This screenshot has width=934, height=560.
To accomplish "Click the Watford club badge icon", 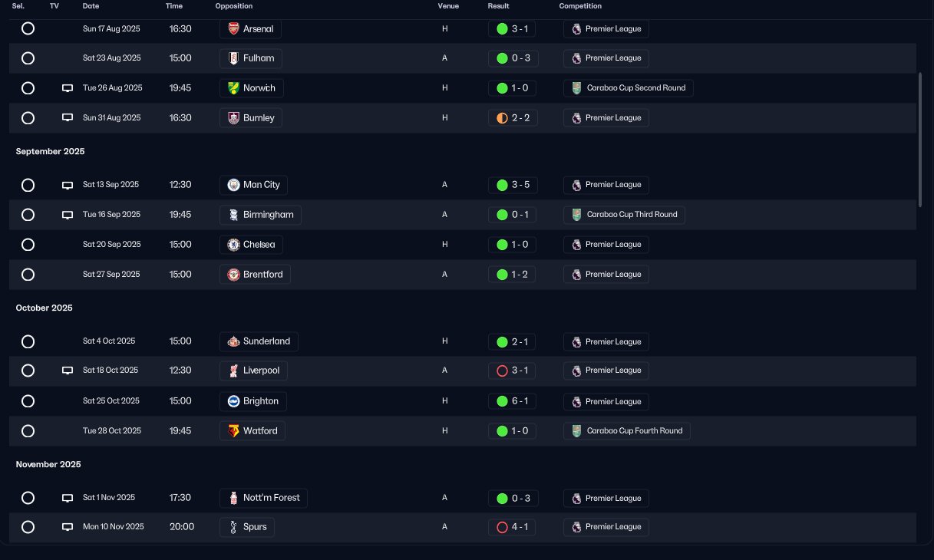I will tap(233, 431).
